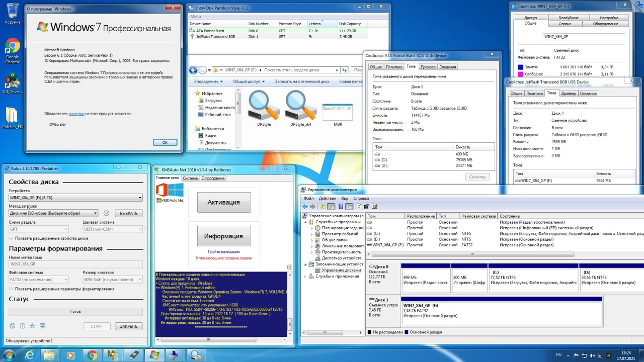This screenshot has width=644, height=362.
Task: Open Chrome from taskbar
Action: [x=92, y=355]
